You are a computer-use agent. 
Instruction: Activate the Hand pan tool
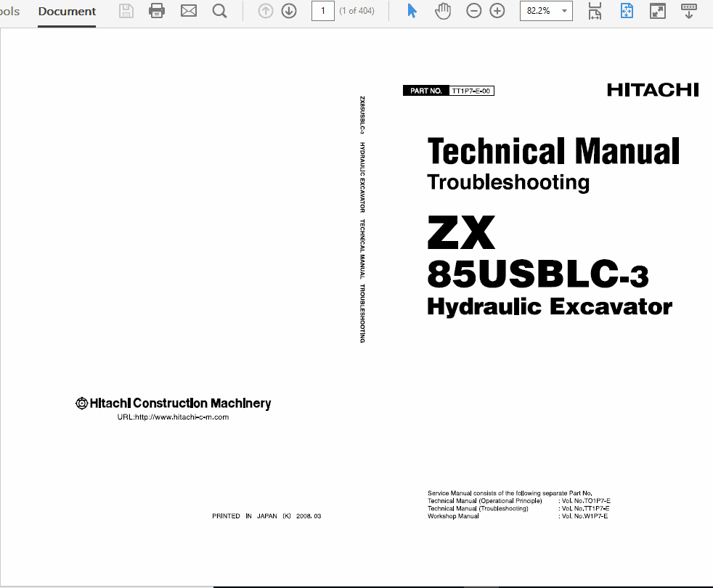tap(442, 11)
